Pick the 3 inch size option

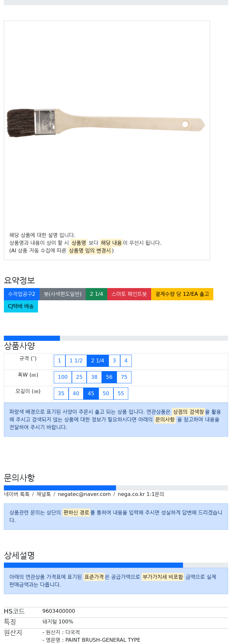[114, 361]
